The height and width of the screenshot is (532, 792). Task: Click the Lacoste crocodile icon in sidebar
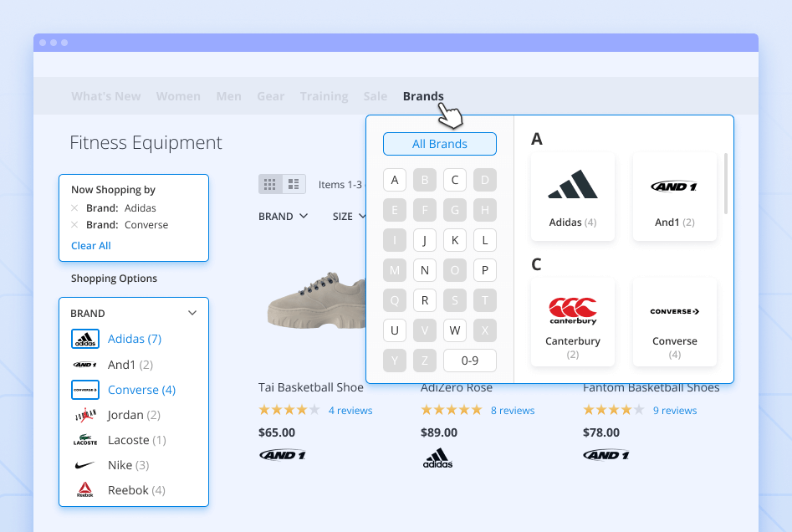pos(84,440)
